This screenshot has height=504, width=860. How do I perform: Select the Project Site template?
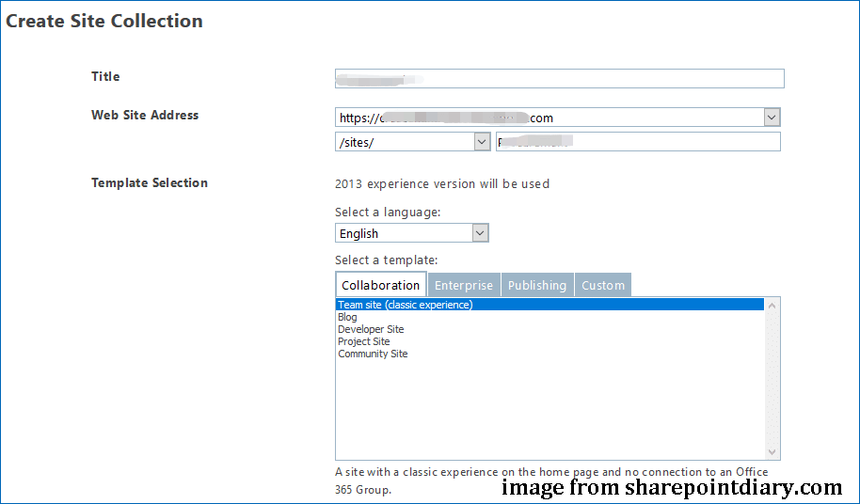pos(363,341)
